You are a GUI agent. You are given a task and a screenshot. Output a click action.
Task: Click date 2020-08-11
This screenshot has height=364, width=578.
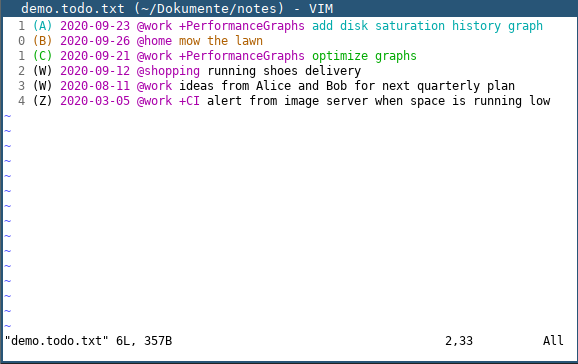pos(95,86)
